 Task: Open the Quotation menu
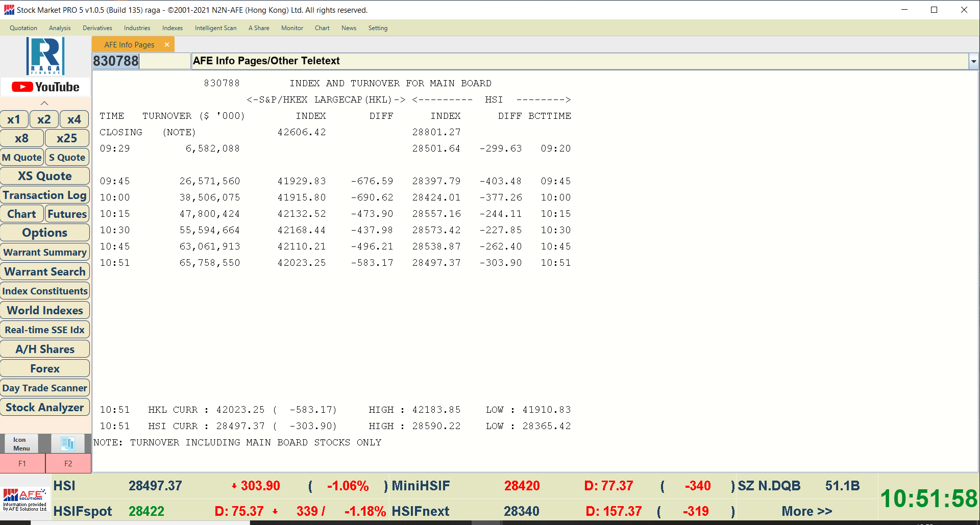[23, 28]
